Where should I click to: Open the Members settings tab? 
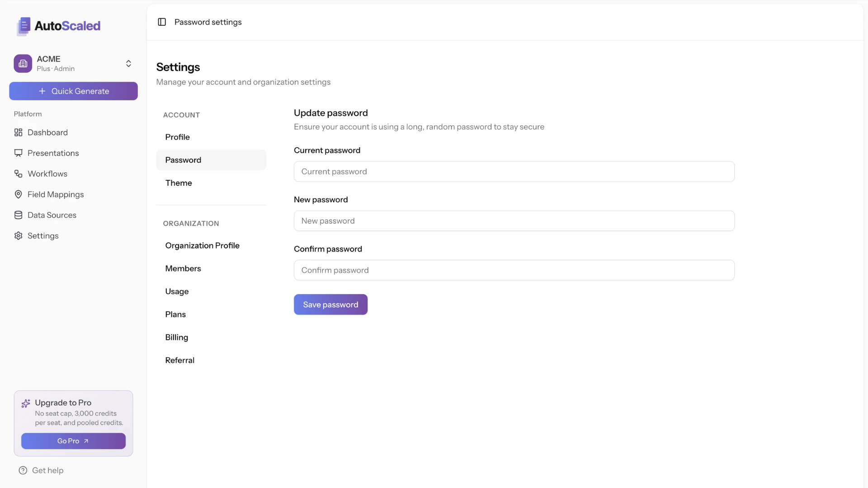[x=183, y=268]
